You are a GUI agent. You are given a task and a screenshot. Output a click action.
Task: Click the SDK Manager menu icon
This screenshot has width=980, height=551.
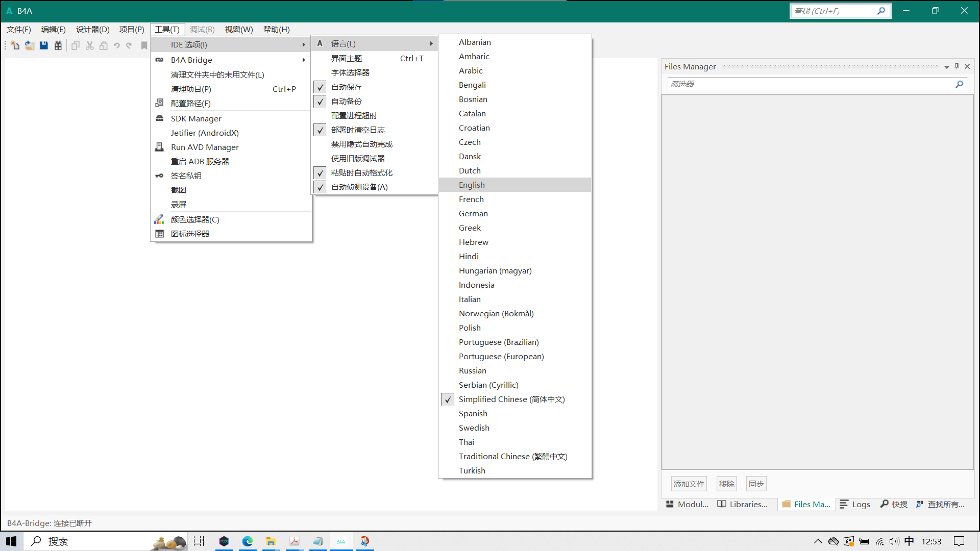[159, 118]
